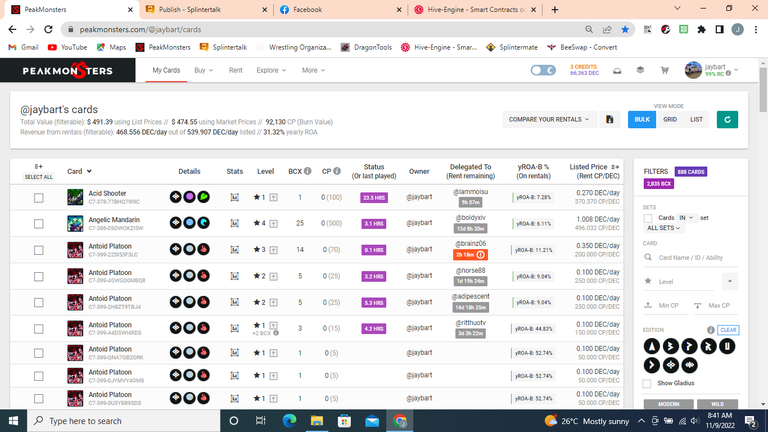Select the Dice edition filter icon
Screen dimensions: 768x432
point(651,365)
